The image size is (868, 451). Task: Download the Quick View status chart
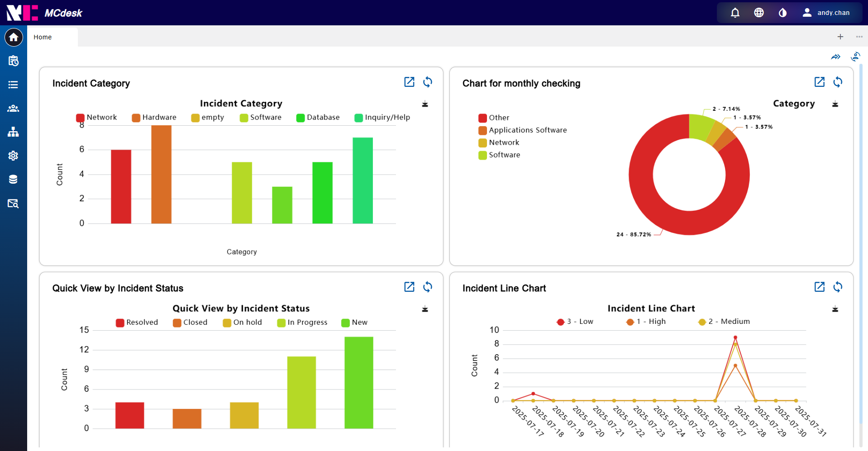(425, 309)
